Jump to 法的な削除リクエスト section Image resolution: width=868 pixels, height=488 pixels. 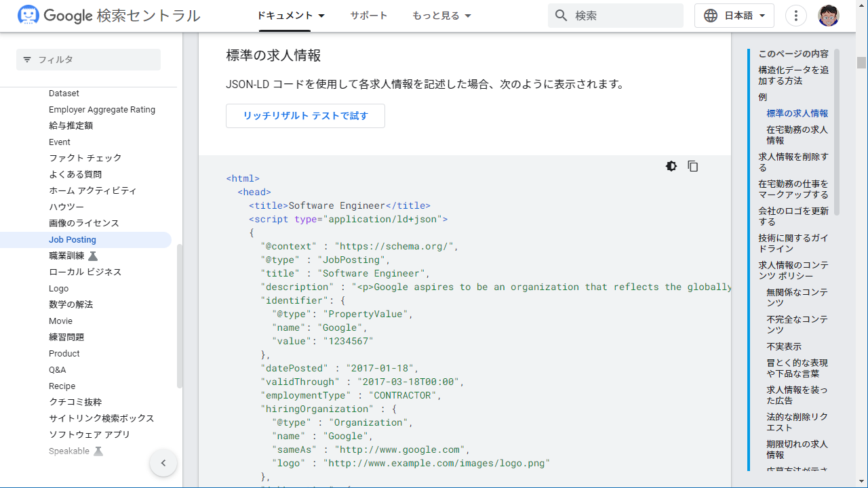point(797,422)
